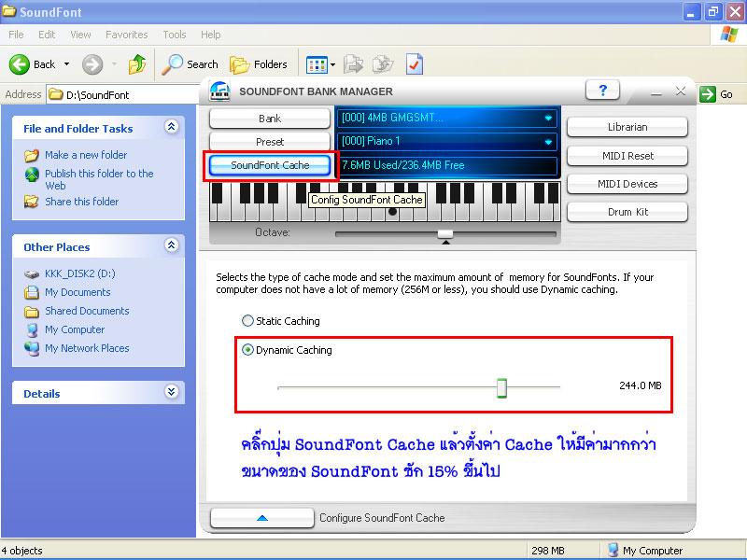Click the Share this folder link
747x560 pixels.
tap(82, 202)
